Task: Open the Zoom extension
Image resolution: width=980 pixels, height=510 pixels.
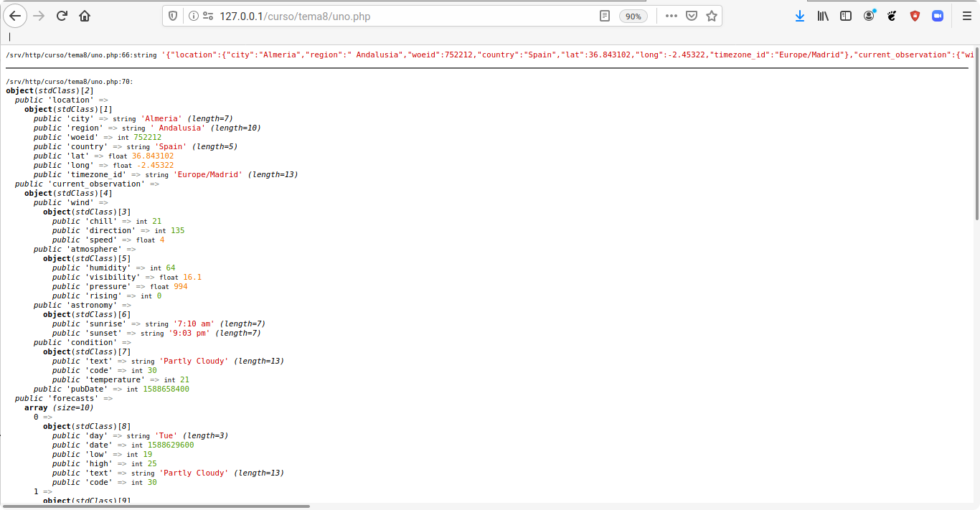Action: pyautogui.click(x=938, y=16)
